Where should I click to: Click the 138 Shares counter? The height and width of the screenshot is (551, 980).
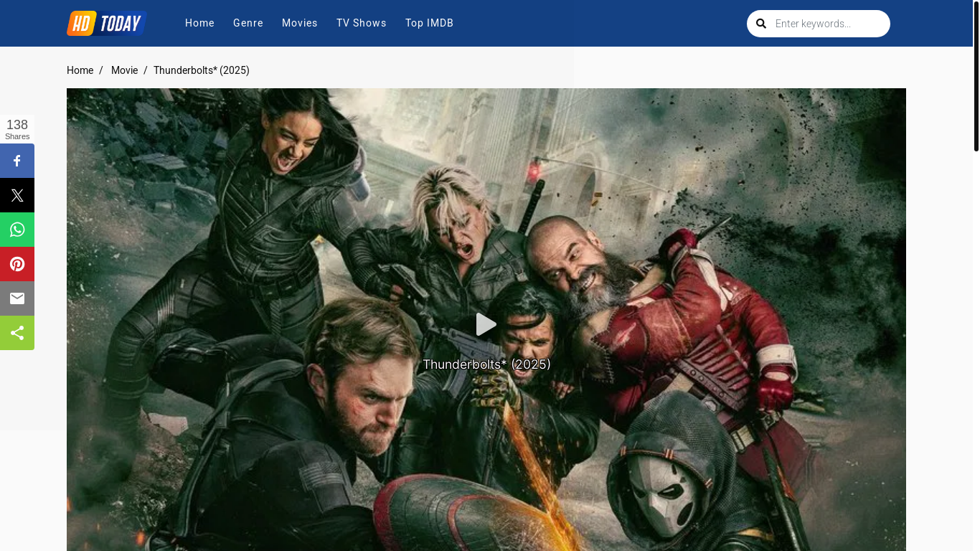coord(17,129)
